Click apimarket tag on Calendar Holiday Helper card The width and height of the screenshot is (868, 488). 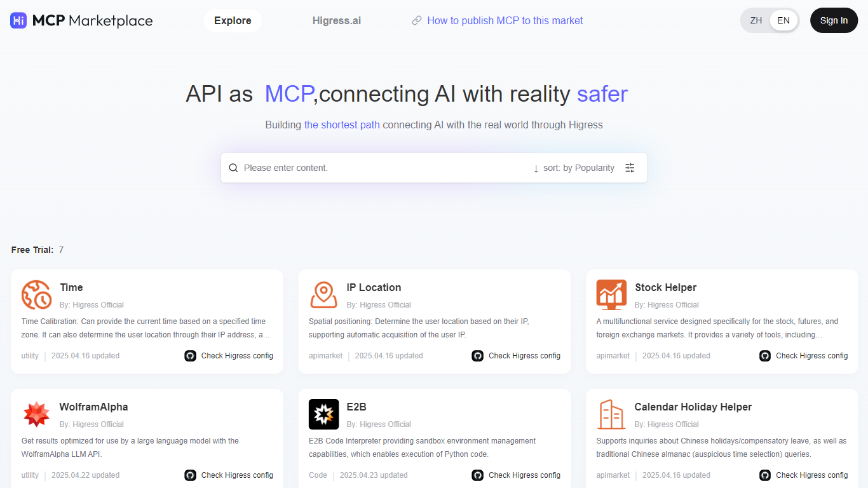[613, 475]
